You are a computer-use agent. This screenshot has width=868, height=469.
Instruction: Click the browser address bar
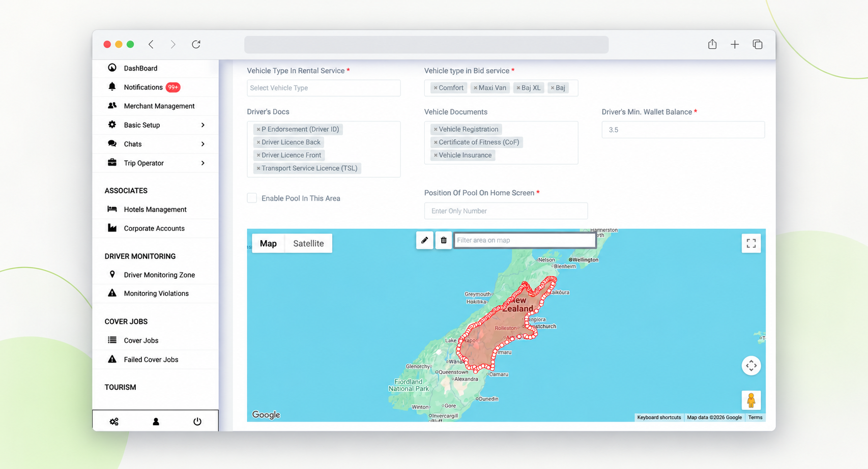[426, 44]
